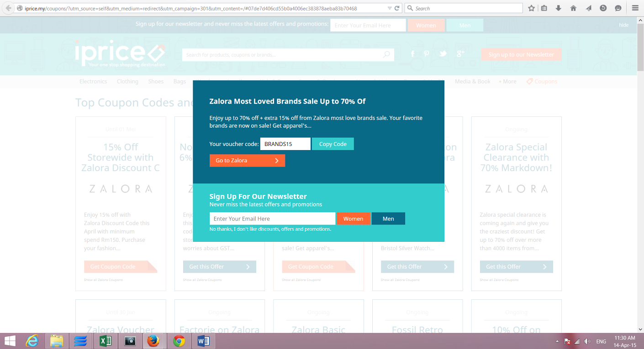Image resolution: width=644 pixels, height=349 pixels.
Task: Open the smiley chat icon in the toolbar
Action: tap(618, 8)
